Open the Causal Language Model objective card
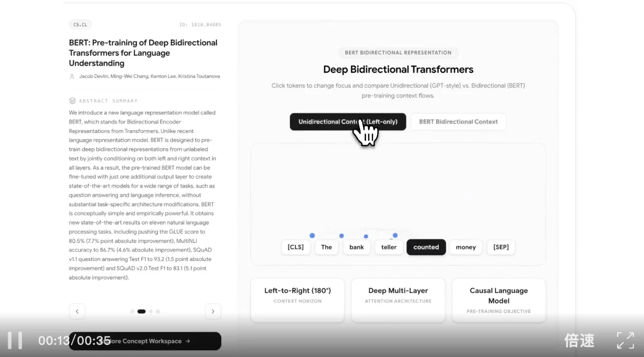The image size is (644, 357). (x=499, y=300)
